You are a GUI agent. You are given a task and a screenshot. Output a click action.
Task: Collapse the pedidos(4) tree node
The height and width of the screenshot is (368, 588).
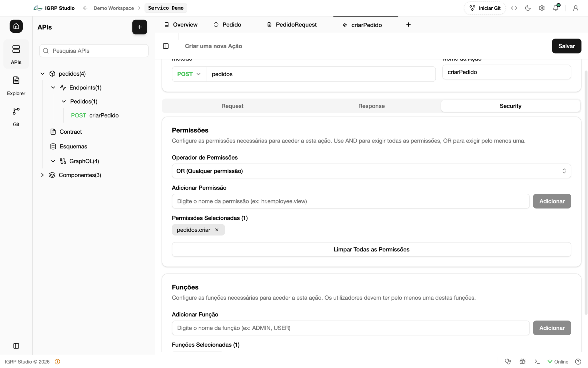tap(43, 74)
